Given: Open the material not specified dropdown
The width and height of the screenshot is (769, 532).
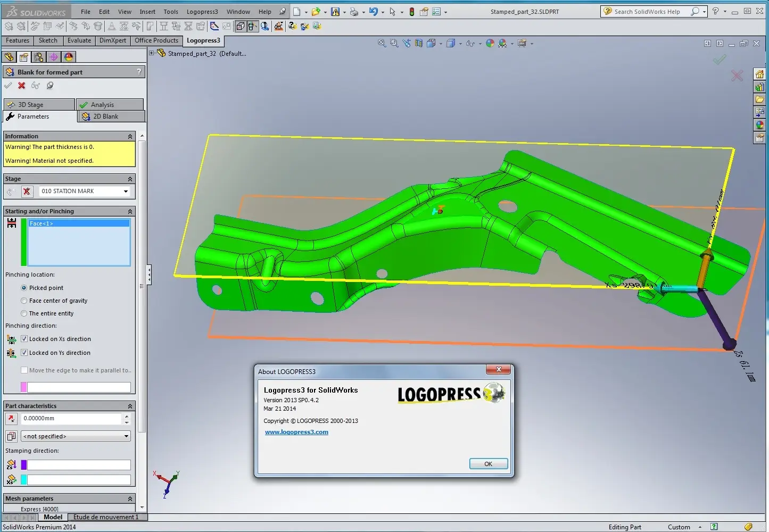Looking at the screenshot, I should [126, 436].
